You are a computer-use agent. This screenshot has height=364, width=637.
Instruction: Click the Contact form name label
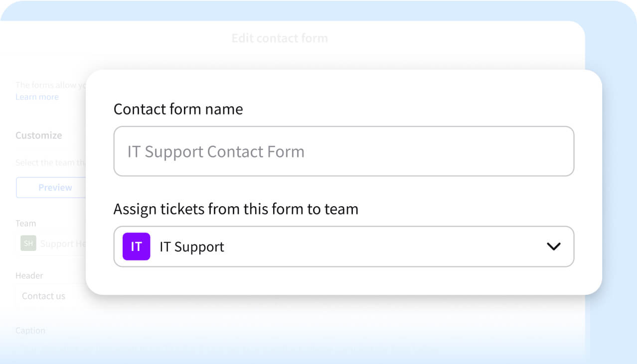coord(178,109)
